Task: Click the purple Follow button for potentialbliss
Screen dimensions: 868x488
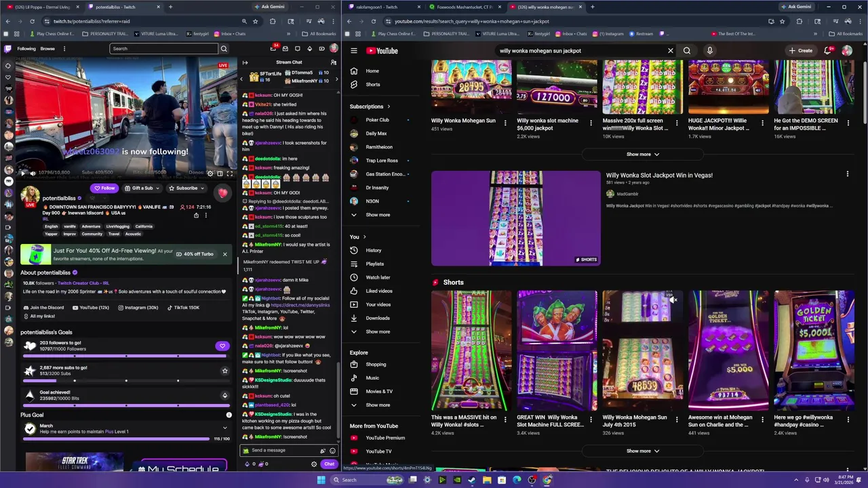Action: point(104,188)
